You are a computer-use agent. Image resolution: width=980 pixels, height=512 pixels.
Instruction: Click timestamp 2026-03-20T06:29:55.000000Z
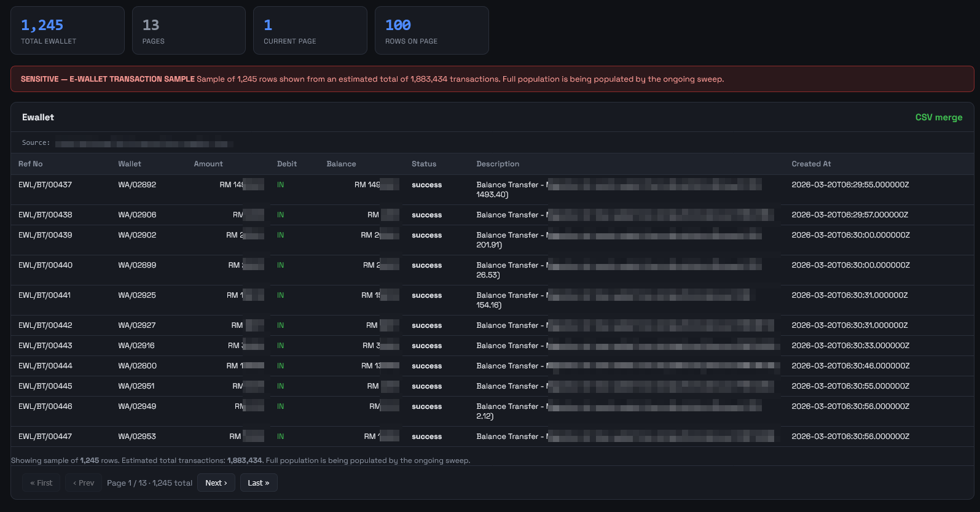point(850,185)
